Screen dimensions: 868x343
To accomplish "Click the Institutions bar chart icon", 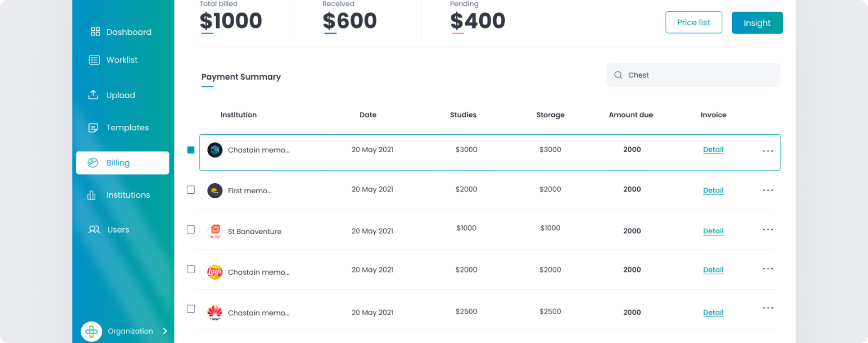I will (91, 195).
